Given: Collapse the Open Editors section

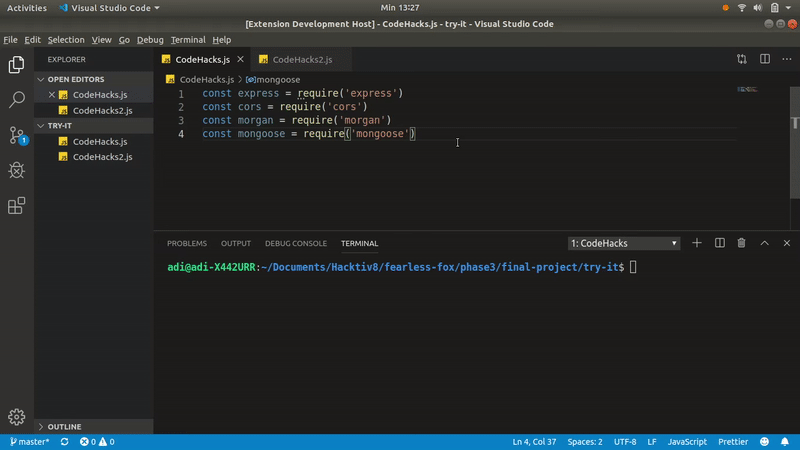Looking at the screenshot, I should point(93,79).
